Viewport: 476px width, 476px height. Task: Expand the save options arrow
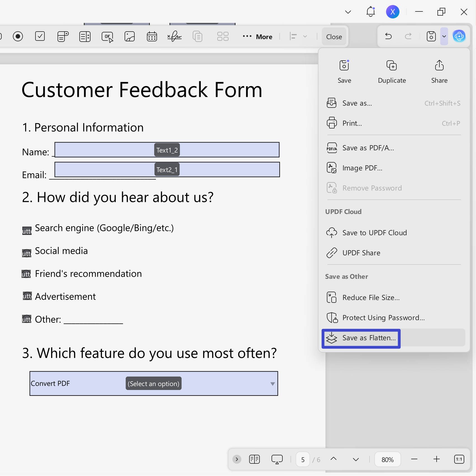coord(444,36)
